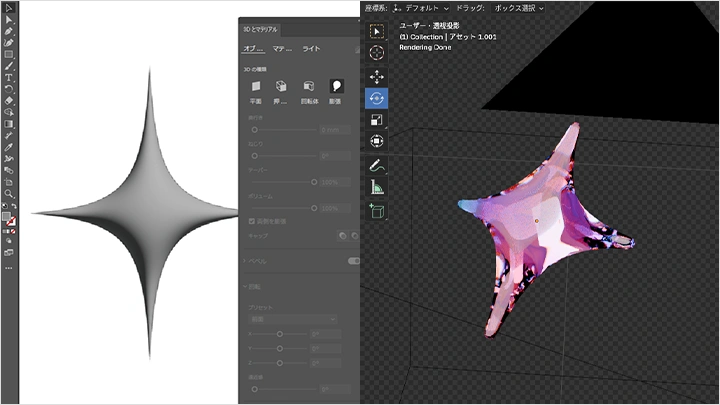Select the Artboard tool in Illustrator toolbar

pyautogui.click(x=9, y=182)
